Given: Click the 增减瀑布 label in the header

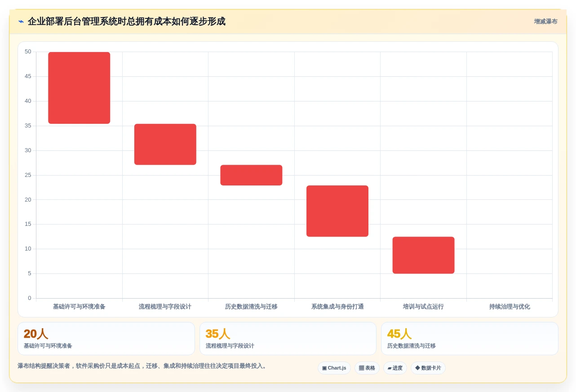Looking at the screenshot, I should pyautogui.click(x=545, y=22).
